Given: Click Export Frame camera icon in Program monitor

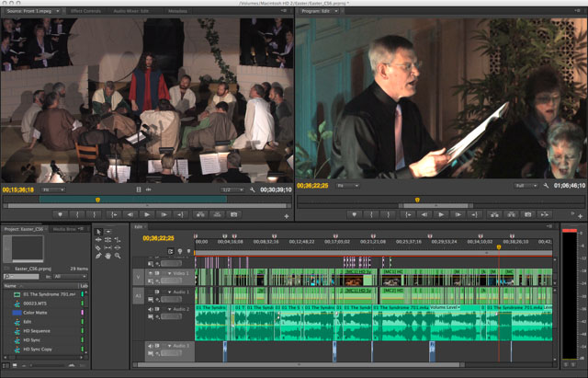Looking at the screenshot, I should [528, 214].
